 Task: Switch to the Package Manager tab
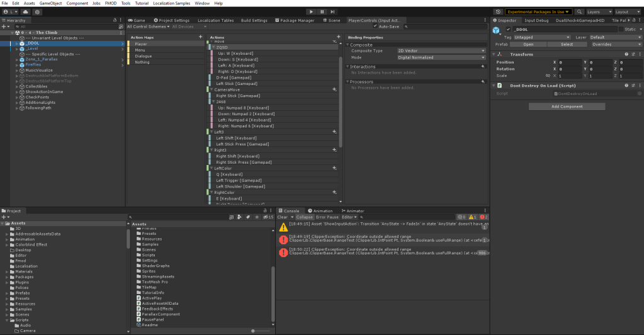294,20
